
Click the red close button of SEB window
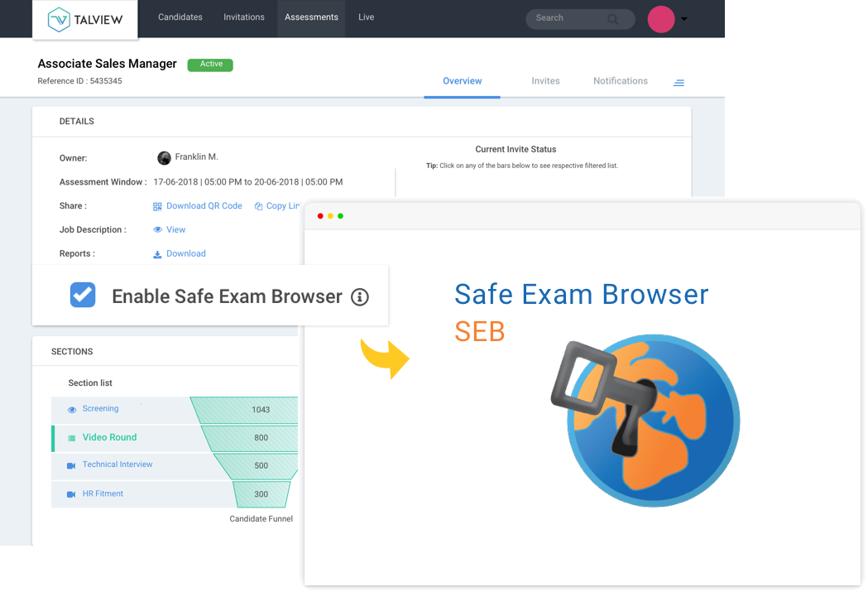320,216
